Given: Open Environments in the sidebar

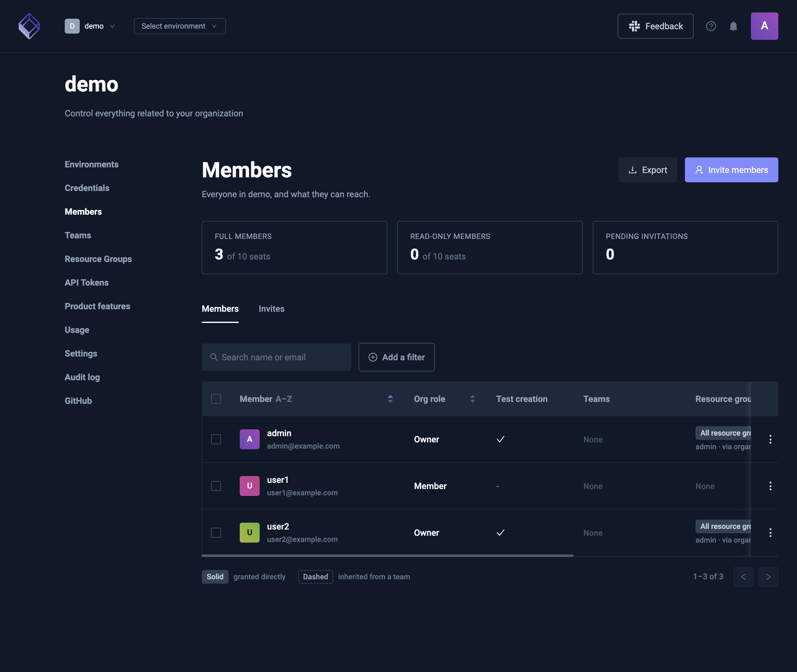Looking at the screenshot, I should coord(92,164).
